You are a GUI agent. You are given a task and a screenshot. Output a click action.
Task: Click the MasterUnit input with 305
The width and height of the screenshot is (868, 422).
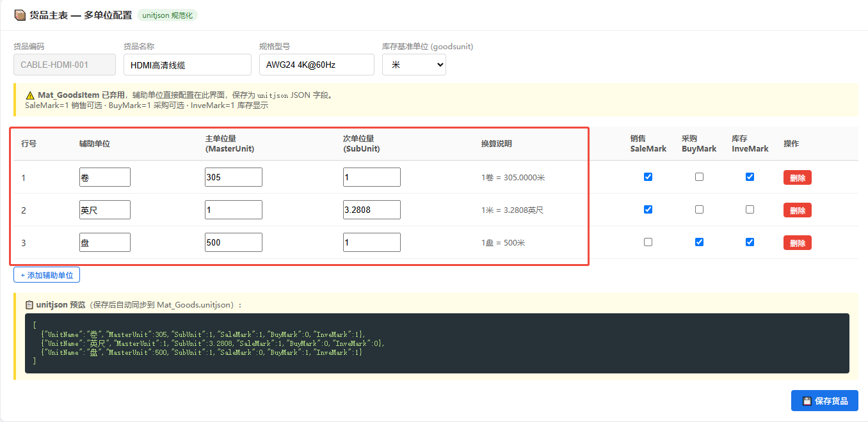click(234, 177)
